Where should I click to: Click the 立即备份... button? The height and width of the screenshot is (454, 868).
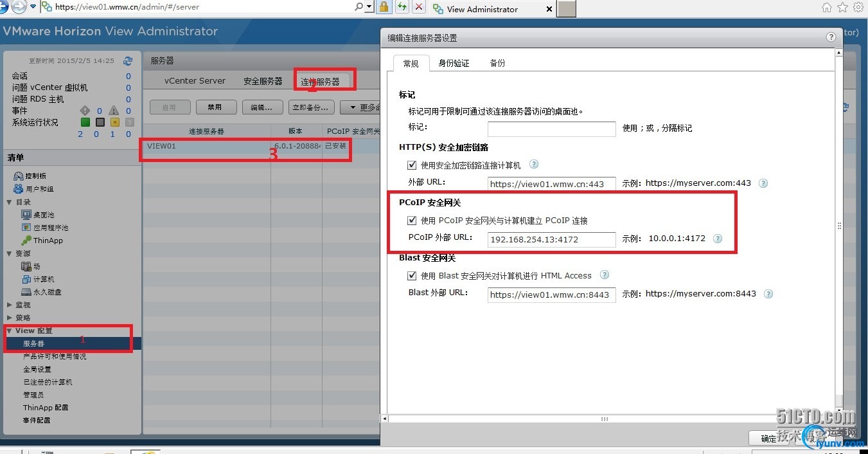pos(312,107)
